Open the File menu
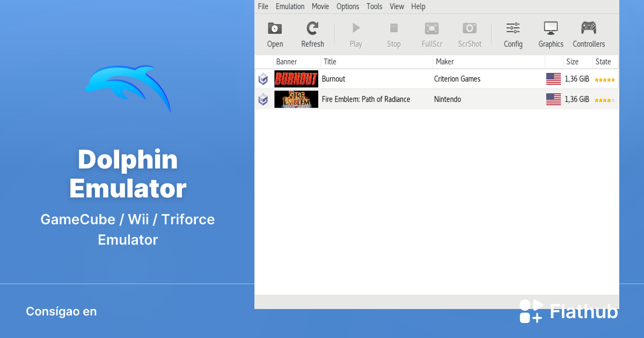Viewport: 644px width, 338px height. pos(263,6)
